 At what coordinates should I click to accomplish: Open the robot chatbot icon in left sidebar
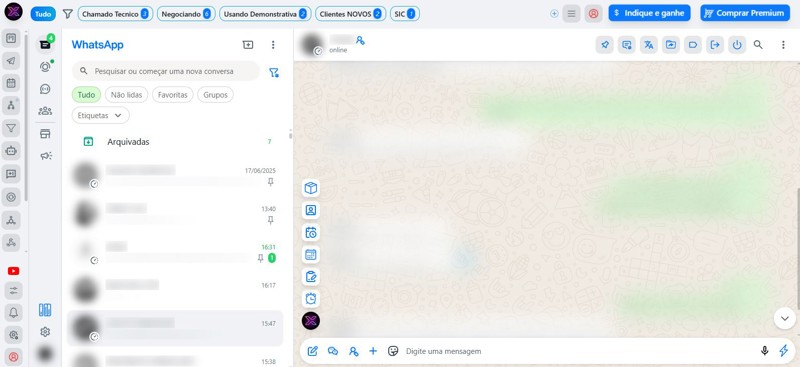pos(11,151)
